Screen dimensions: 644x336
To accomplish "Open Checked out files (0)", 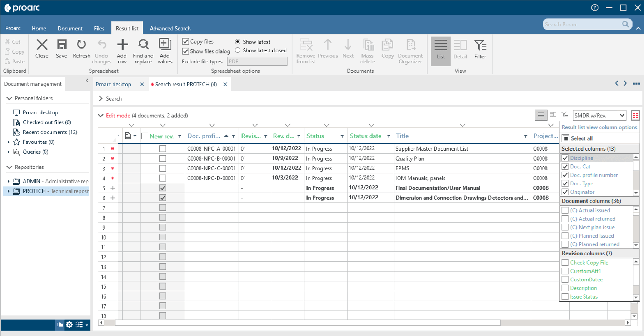I will 47,122.
